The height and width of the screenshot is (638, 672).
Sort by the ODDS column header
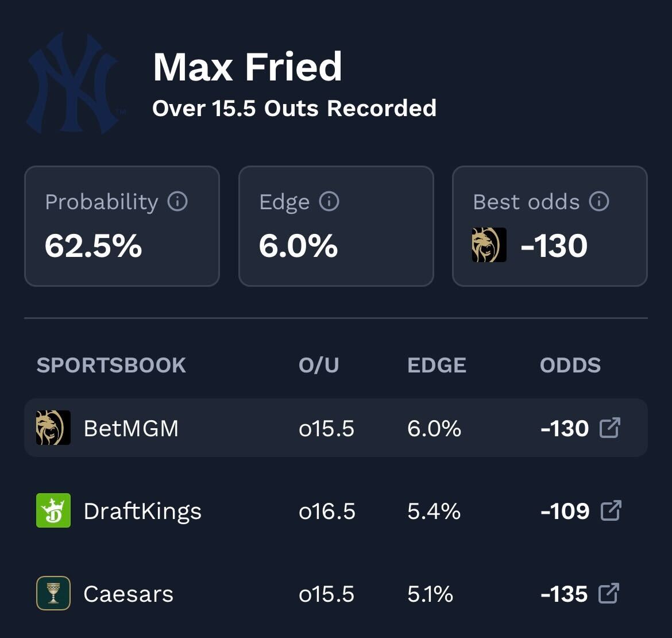[570, 366]
